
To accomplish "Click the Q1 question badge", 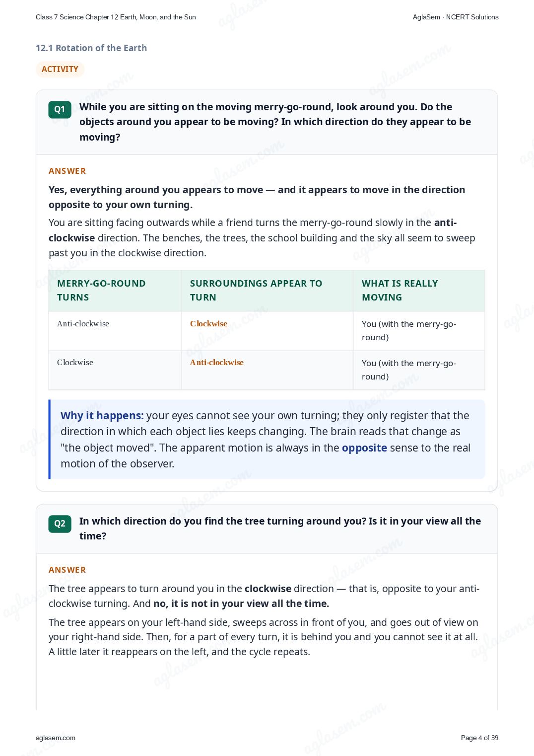I will coord(60,110).
